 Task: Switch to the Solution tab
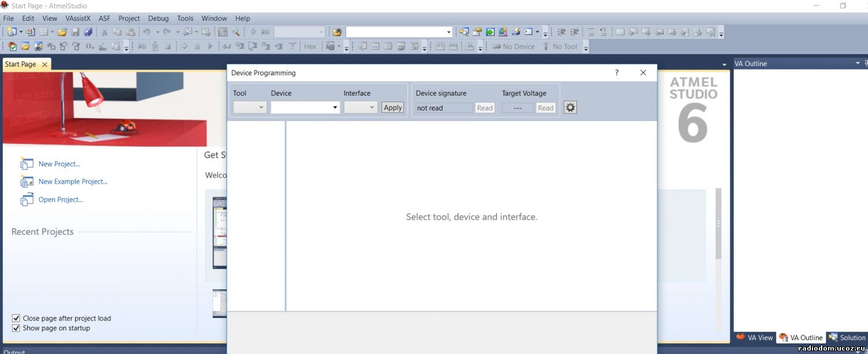[847, 337]
